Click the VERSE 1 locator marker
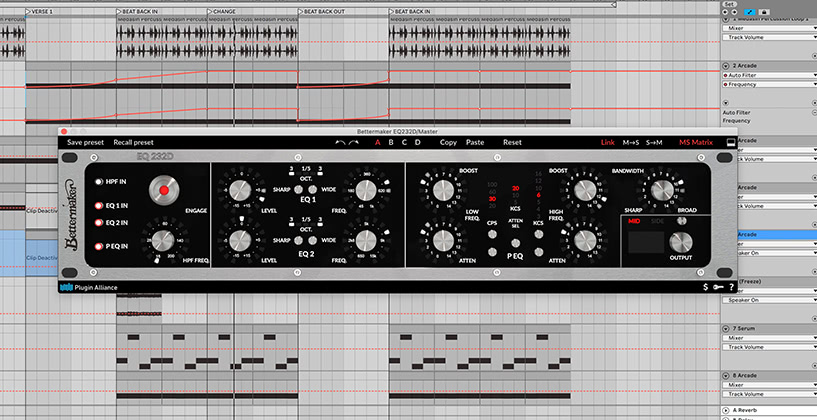Viewport: 817px width, 420px height. 40,11
